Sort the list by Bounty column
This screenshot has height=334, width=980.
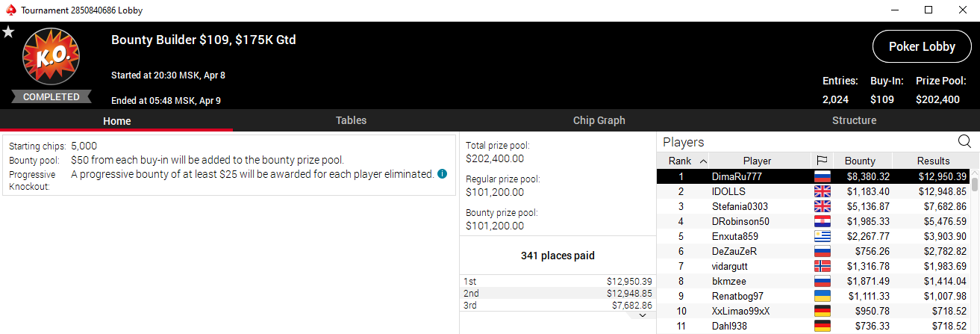(x=860, y=161)
